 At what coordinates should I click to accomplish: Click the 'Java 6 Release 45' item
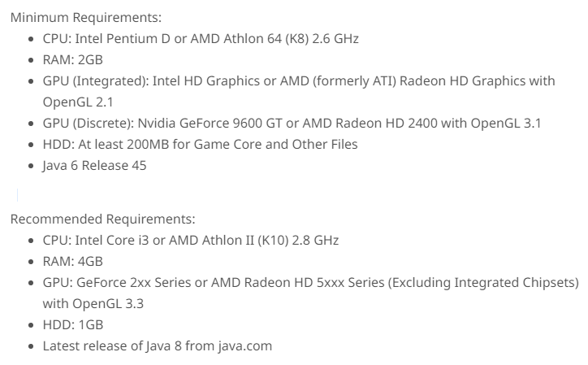(x=94, y=165)
